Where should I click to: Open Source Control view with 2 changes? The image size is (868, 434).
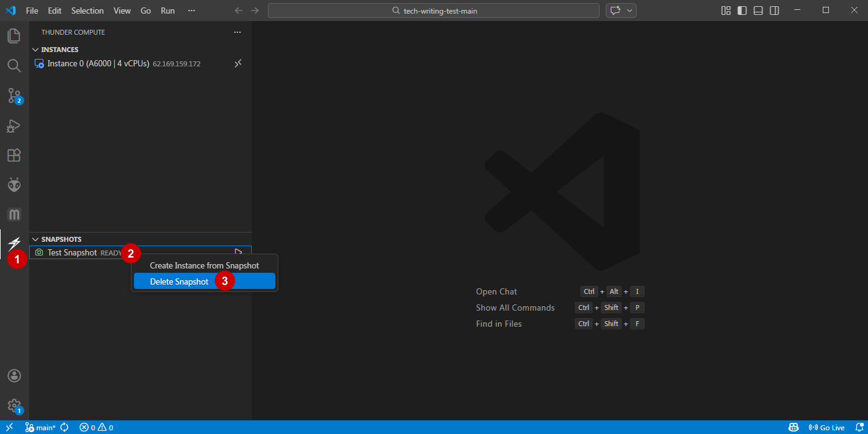(14, 95)
